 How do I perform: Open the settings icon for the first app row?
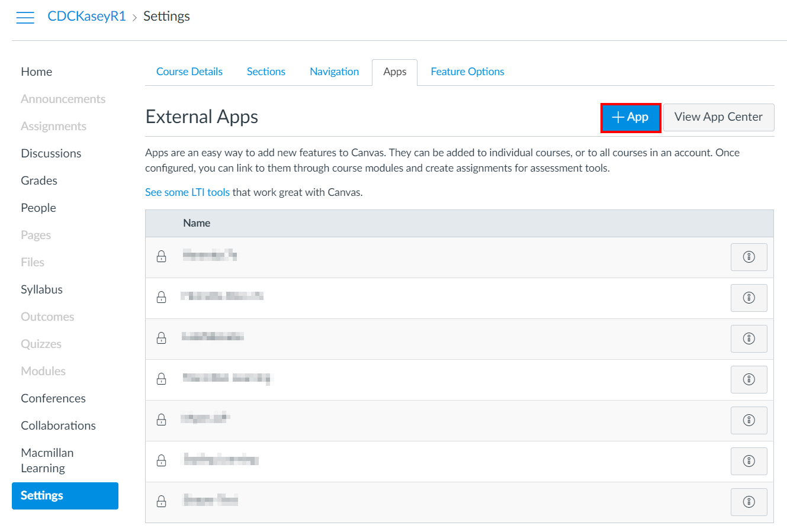pos(749,257)
